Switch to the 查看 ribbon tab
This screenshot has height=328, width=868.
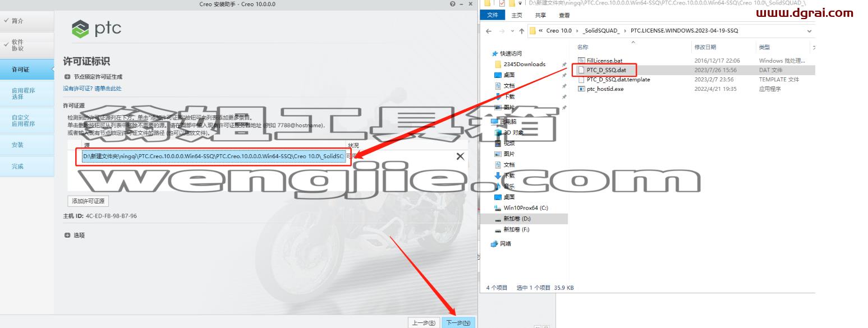pyautogui.click(x=564, y=16)
